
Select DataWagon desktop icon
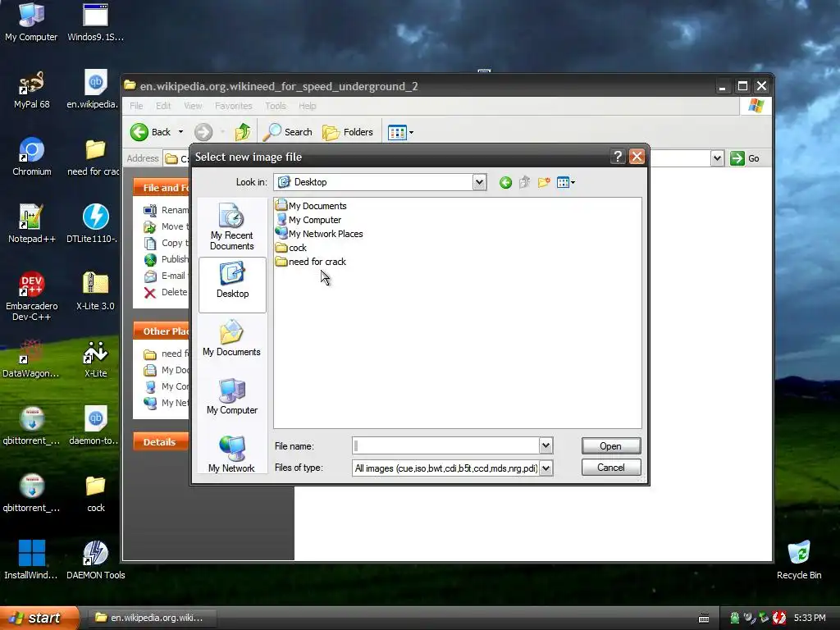[x=31, y=359]
